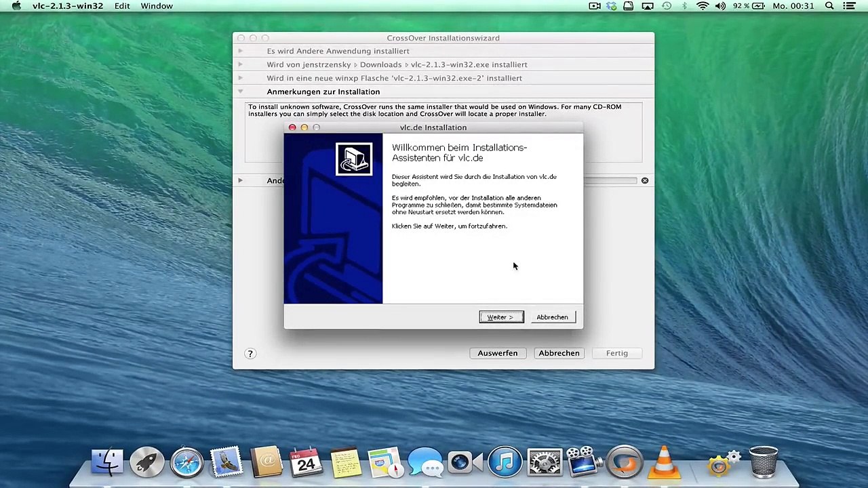Click 'vlc.de Installation' dialog title
Viewport: 868px width, 488px height.
pos(433,127)
